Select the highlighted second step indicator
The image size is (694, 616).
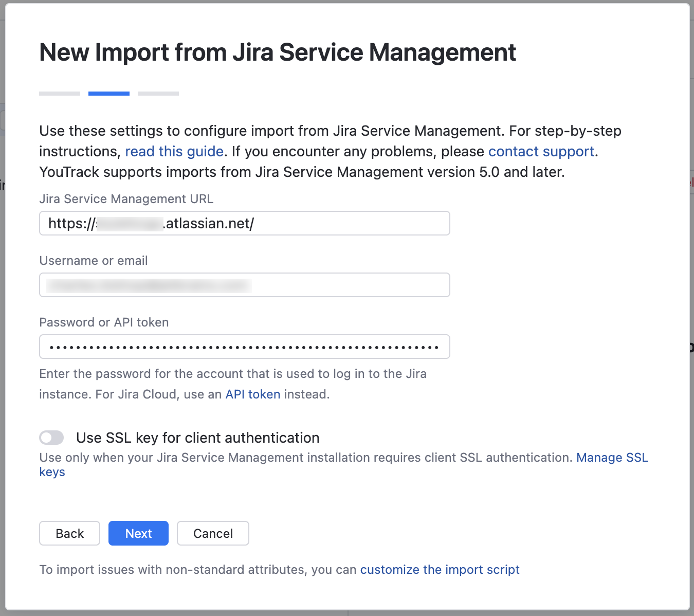point(108,93)
